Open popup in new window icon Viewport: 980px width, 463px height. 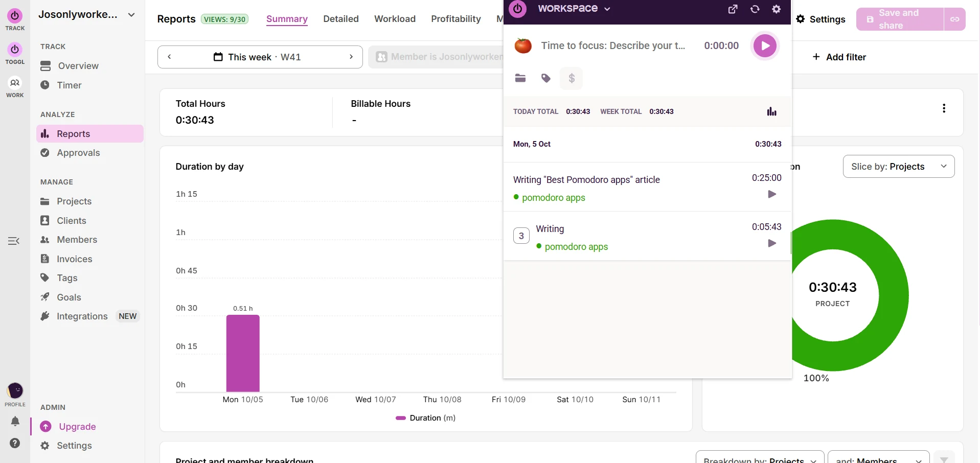tap(733, 9)
